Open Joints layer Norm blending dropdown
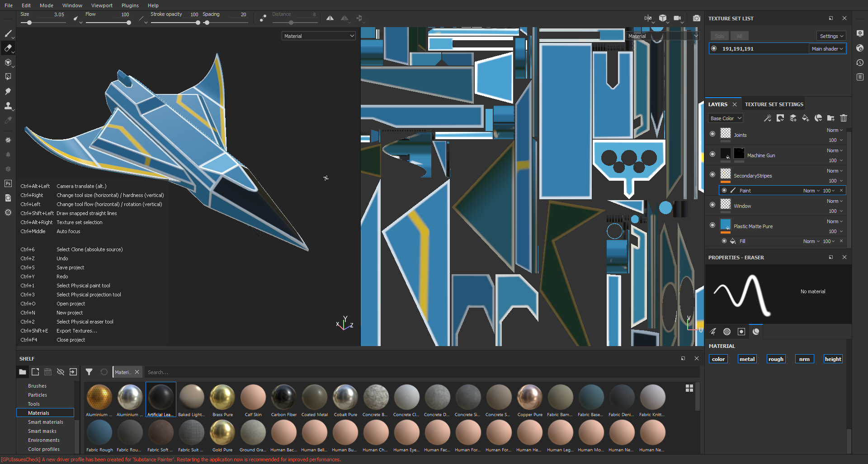This screenshot has width=868, height=464. click(x=835, y=130)
